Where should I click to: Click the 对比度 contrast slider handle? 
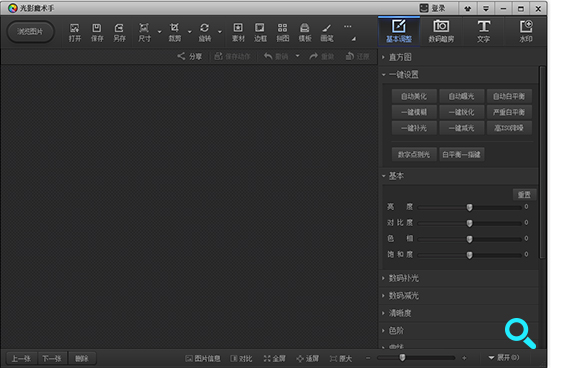pos(470,223)
